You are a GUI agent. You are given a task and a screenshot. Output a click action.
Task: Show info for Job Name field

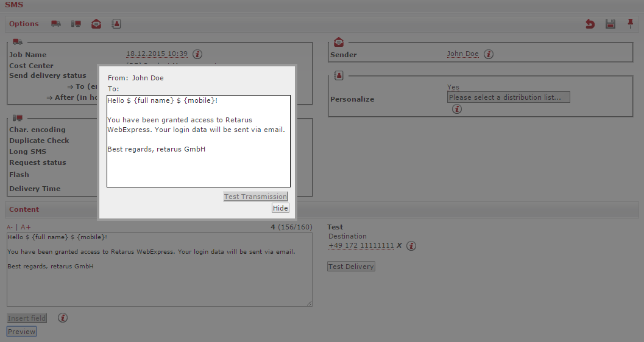coord(197,54)
